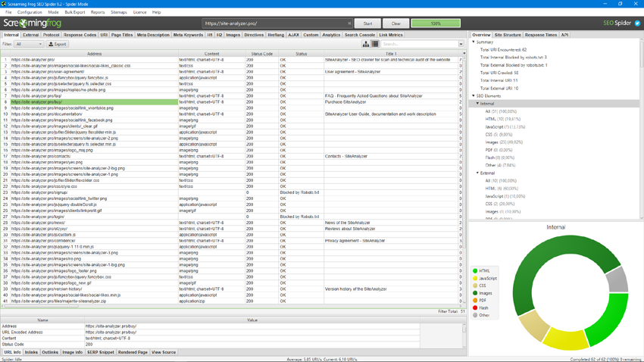644x362 pixels.
Task: Open the API tab
Action: point(564,35)
